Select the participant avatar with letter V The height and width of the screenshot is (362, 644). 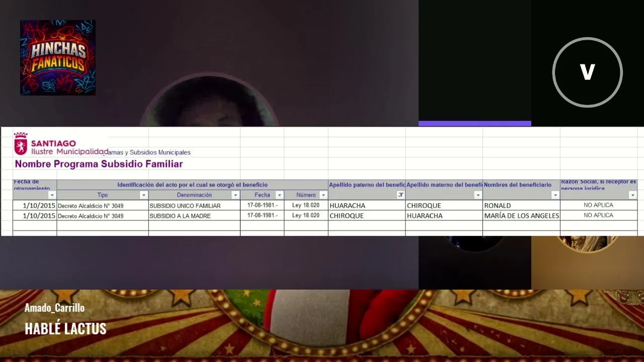[x=587, y=72]
